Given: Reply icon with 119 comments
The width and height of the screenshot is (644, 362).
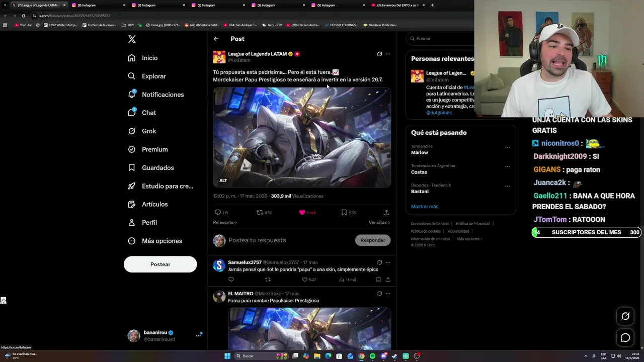Looking at the screenshot, I should coord(221,212).
